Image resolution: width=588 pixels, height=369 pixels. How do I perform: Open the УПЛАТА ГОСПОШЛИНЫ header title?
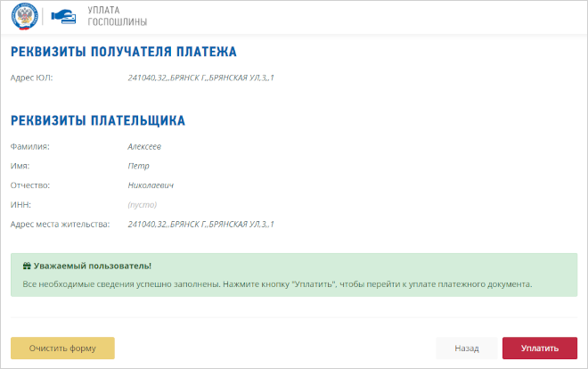tap(118, 16)
